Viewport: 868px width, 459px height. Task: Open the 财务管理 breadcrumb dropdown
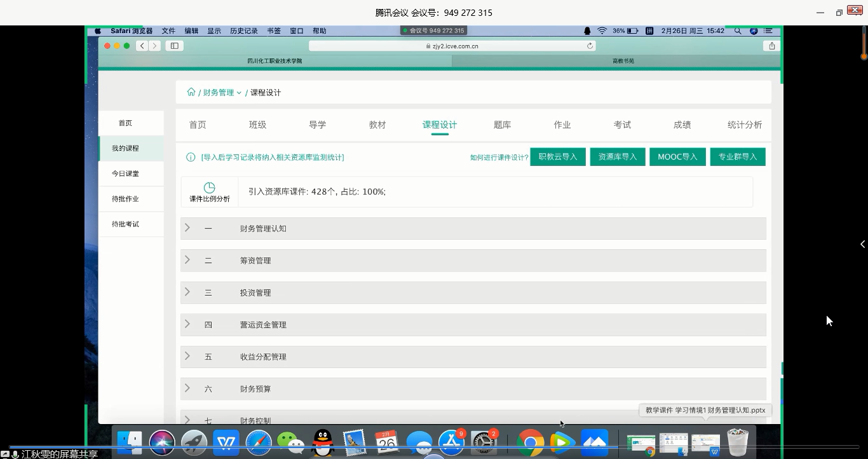coord(222,93)
